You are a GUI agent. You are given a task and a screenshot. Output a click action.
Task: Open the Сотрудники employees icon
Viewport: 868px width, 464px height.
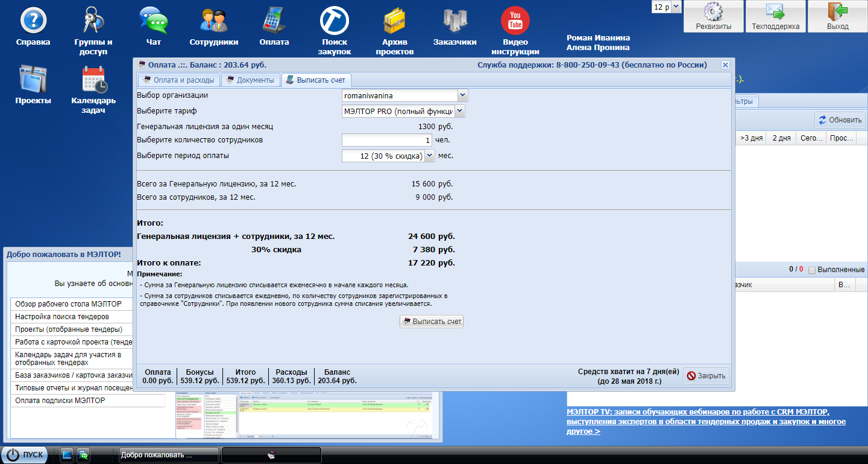pyautogui.click(x=213, y=21)
